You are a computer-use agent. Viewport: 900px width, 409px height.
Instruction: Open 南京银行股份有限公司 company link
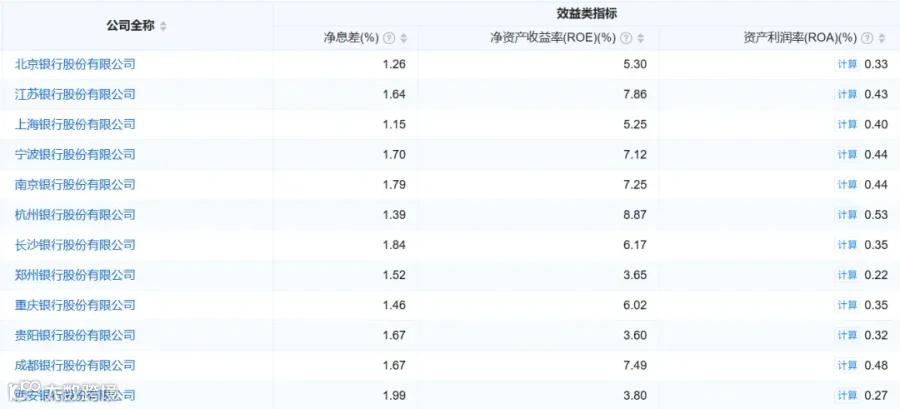75,184
